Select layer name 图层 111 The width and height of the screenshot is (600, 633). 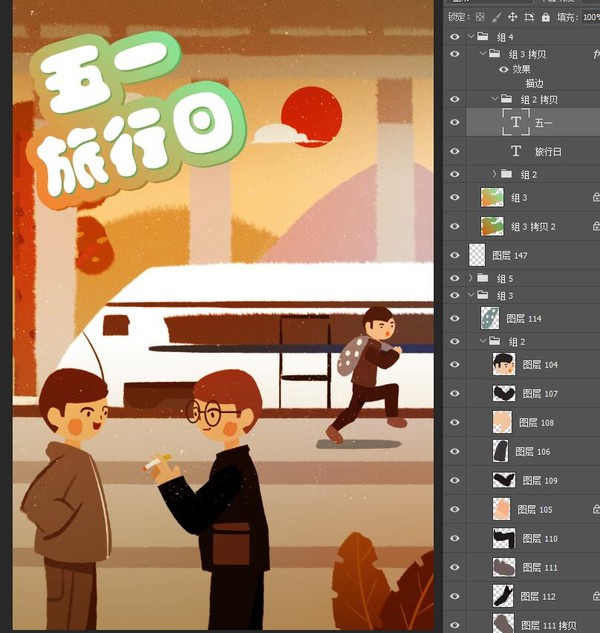pos(540,568)
